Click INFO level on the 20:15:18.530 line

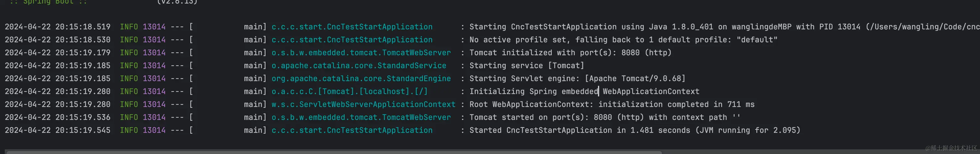(x=129, y=40)
